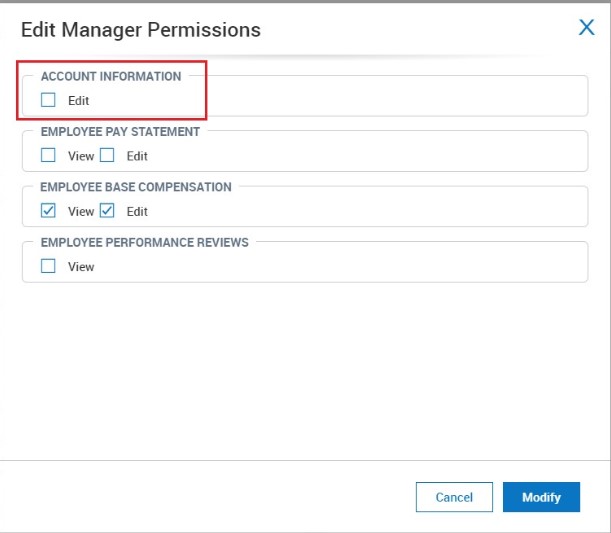Click the Edit label in Employee Base Compensation
The height and width of the screenshot is (533, 611).
137,212
